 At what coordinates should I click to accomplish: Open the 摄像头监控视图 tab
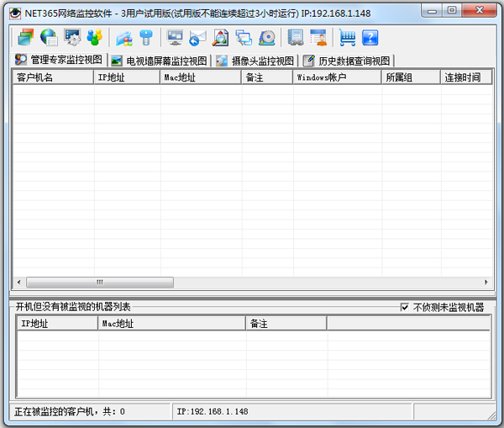(255, 61)
